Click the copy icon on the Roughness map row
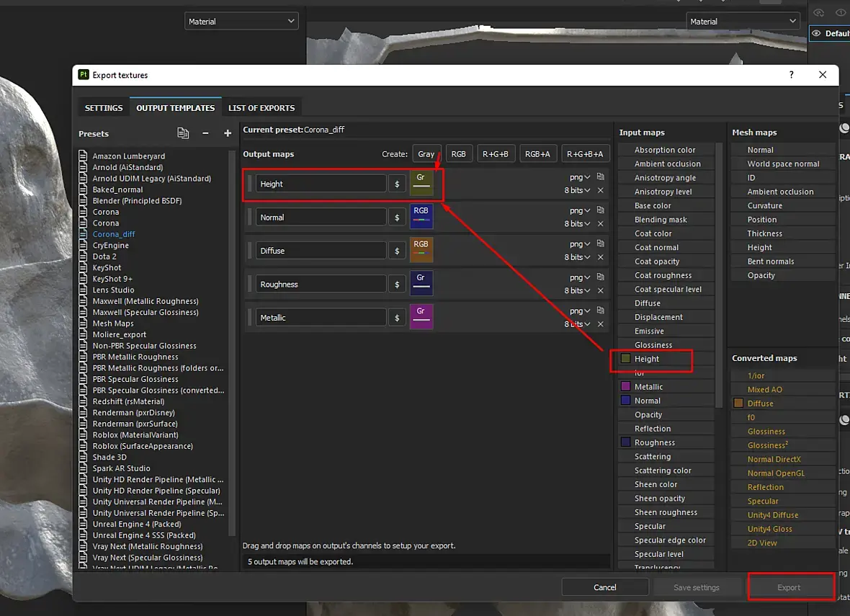The width and height of the screenshot is (850, 616). pyautogui.click(x=600, y=277)
